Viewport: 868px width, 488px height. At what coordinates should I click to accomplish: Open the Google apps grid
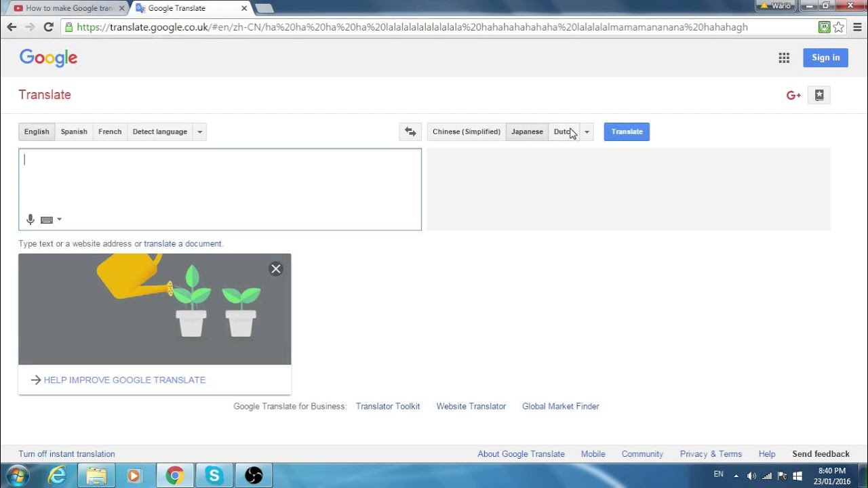pos(784,58)
